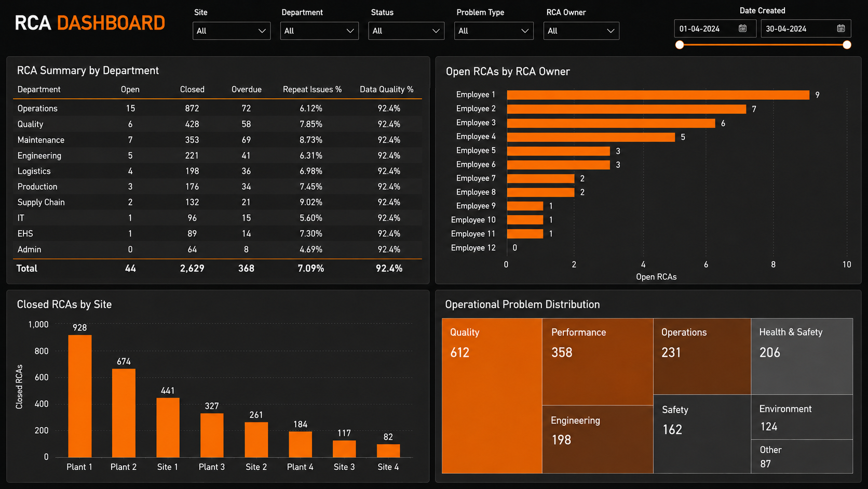Click Repeat Issues value 8.73%
The height and width of the screenshot is (489, 868).
(x=311, y=140)
